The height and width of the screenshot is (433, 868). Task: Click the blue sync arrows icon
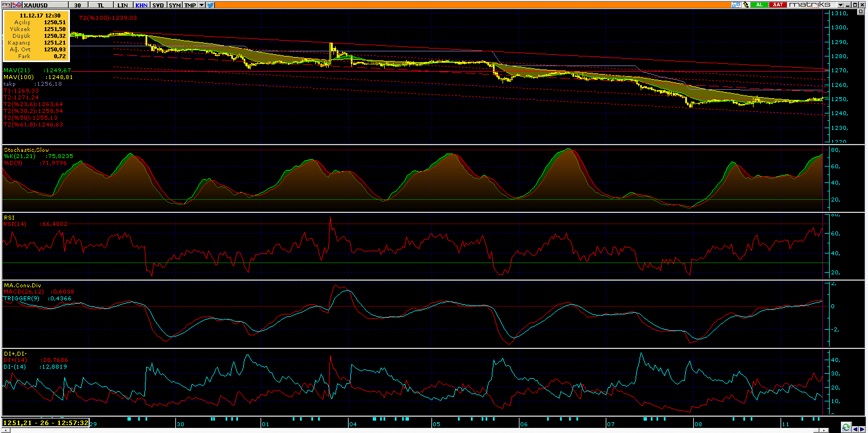point(735,5)
